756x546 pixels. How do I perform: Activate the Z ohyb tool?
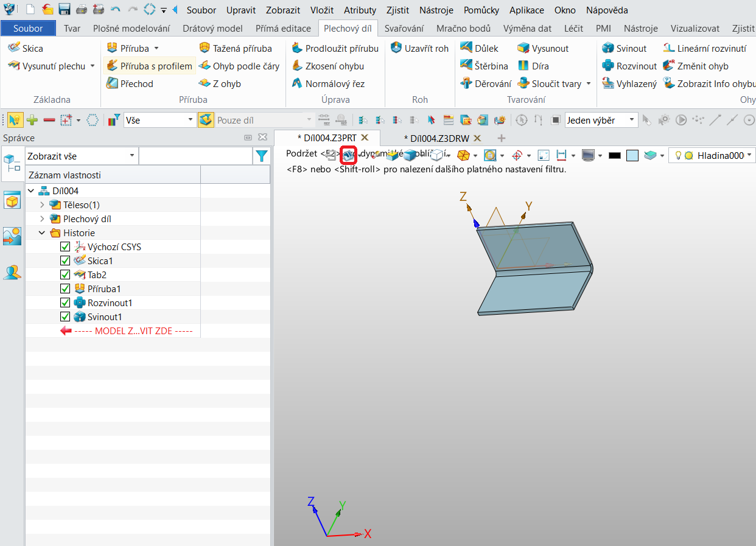click(220, 83)
